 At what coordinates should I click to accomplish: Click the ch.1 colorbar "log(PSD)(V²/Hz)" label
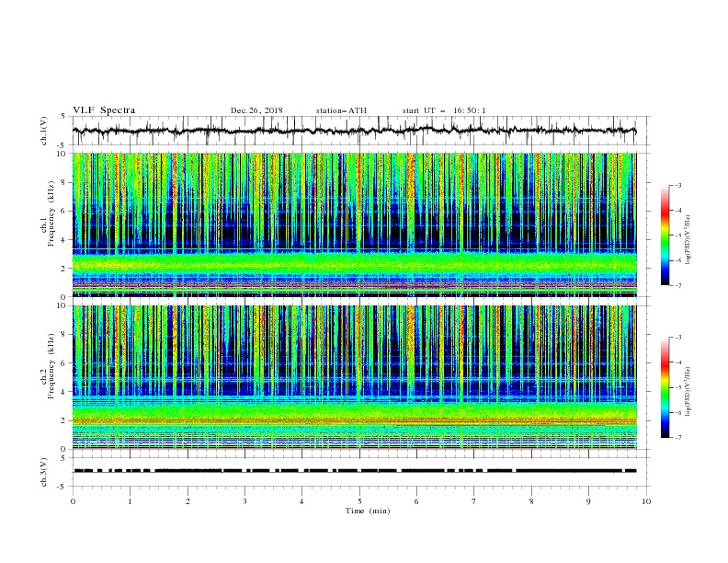pos(688,240)
